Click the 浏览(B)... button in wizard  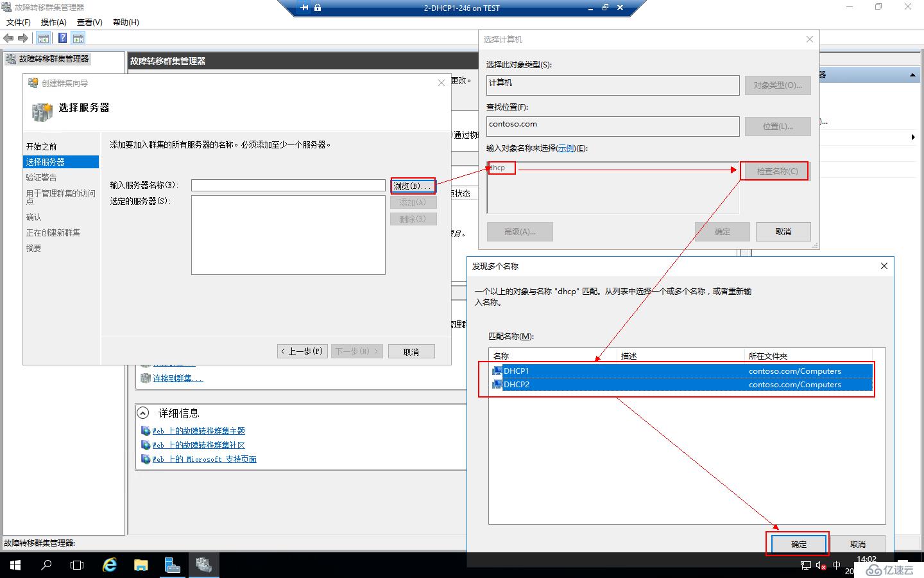click(x=413, y=186)
